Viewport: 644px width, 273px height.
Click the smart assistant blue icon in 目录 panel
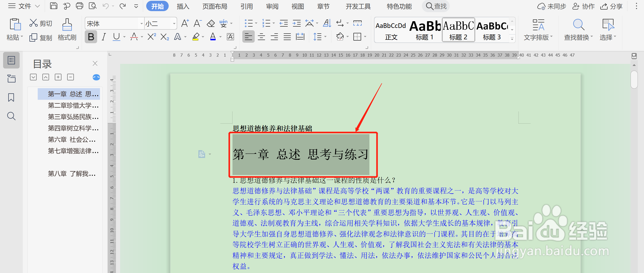coord(96,77)
